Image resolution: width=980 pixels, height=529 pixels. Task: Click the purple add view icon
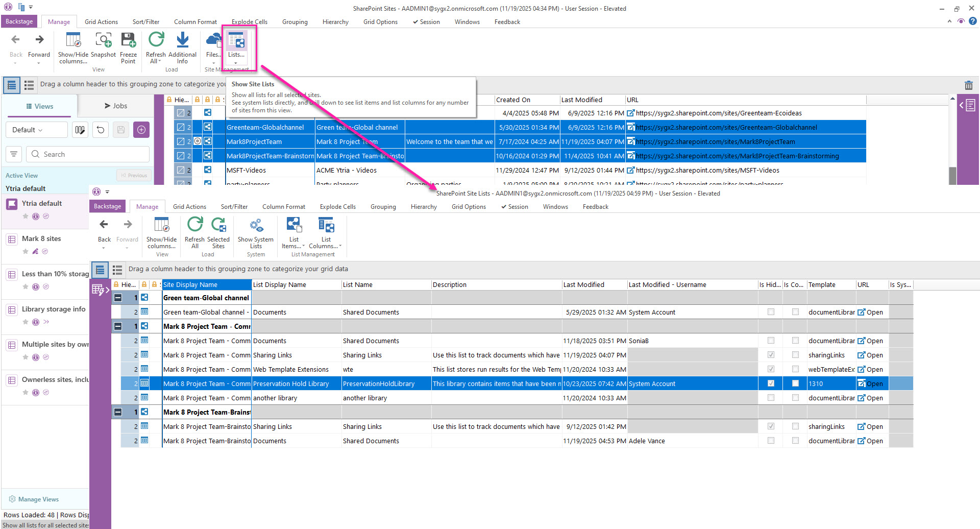pyautogui.click(x=141, y=130)
